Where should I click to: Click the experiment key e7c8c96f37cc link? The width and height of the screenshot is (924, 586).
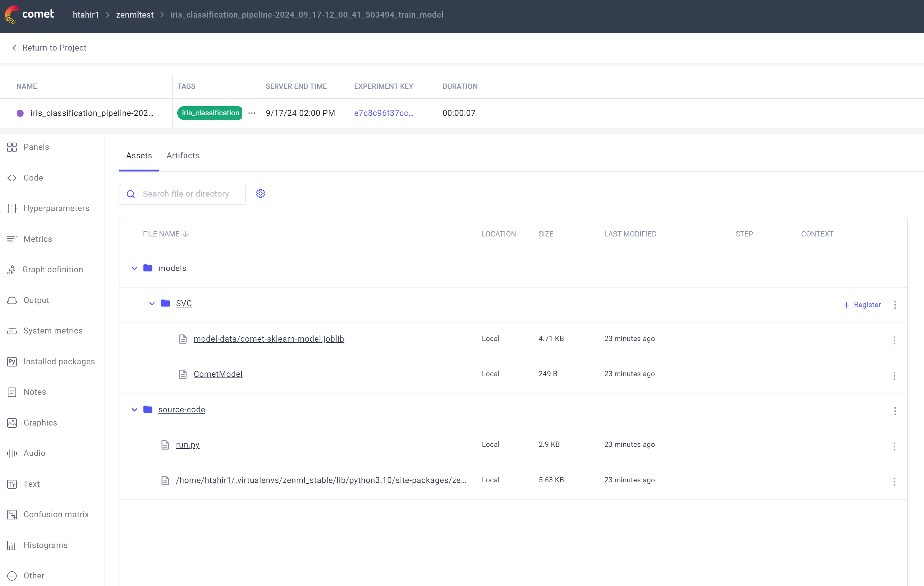coord(384,113)
